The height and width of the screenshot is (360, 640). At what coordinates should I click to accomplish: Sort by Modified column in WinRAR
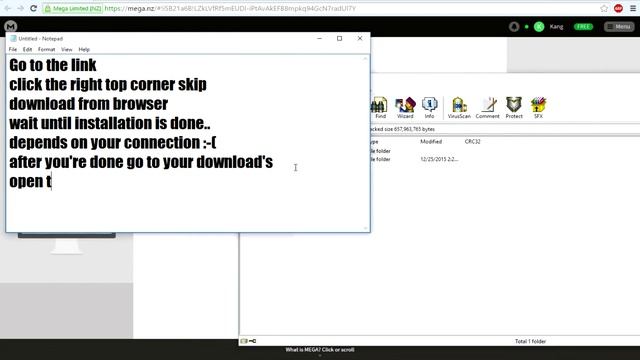pyautogui.click(x=431, y=142)
